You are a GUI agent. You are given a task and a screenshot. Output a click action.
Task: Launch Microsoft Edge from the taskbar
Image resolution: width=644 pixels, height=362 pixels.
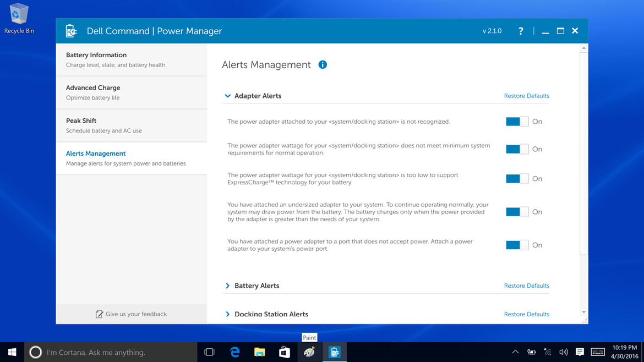coord(234,352)
